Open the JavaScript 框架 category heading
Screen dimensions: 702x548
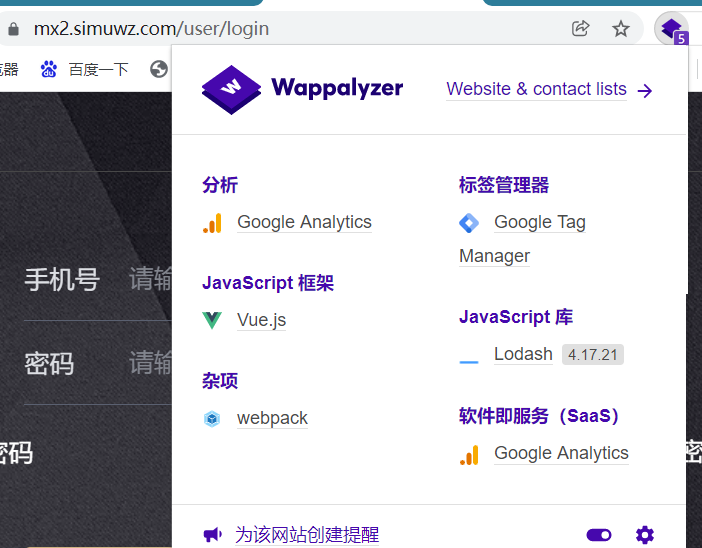[268, 283]
